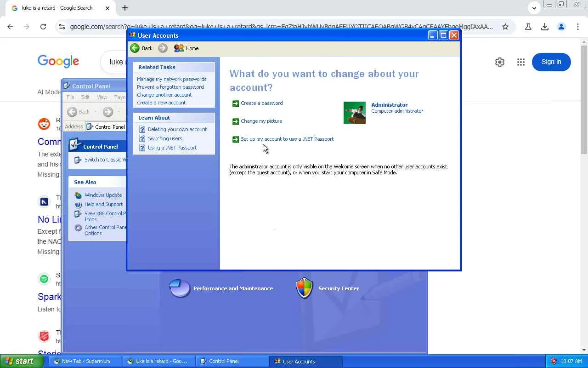Click the browser Back arrow
The width and height of the screenshot is (588, 368).
point(10,27)
